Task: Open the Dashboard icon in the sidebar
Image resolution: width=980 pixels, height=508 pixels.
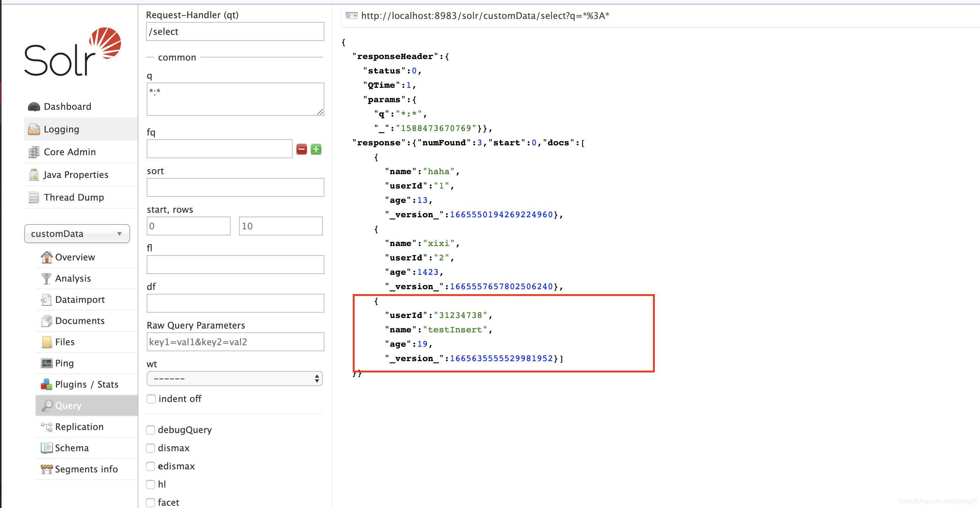Action: coord(34,107)
